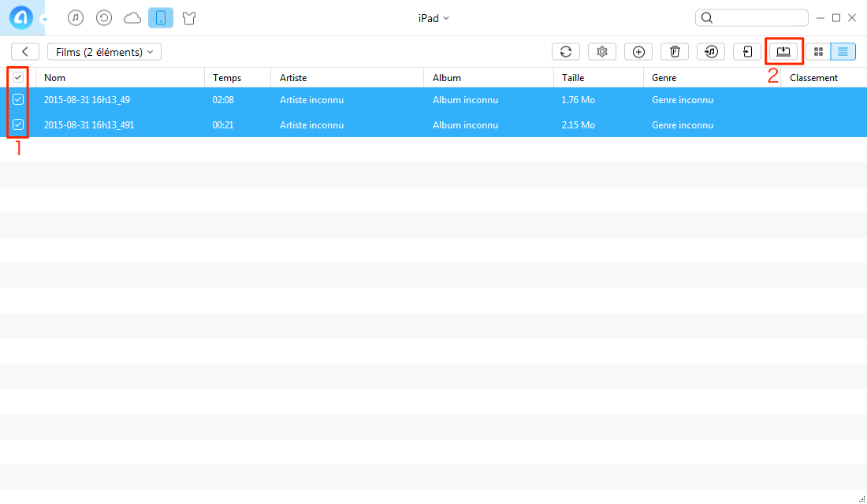Open the iTunes library music icon

coord(75,18)
